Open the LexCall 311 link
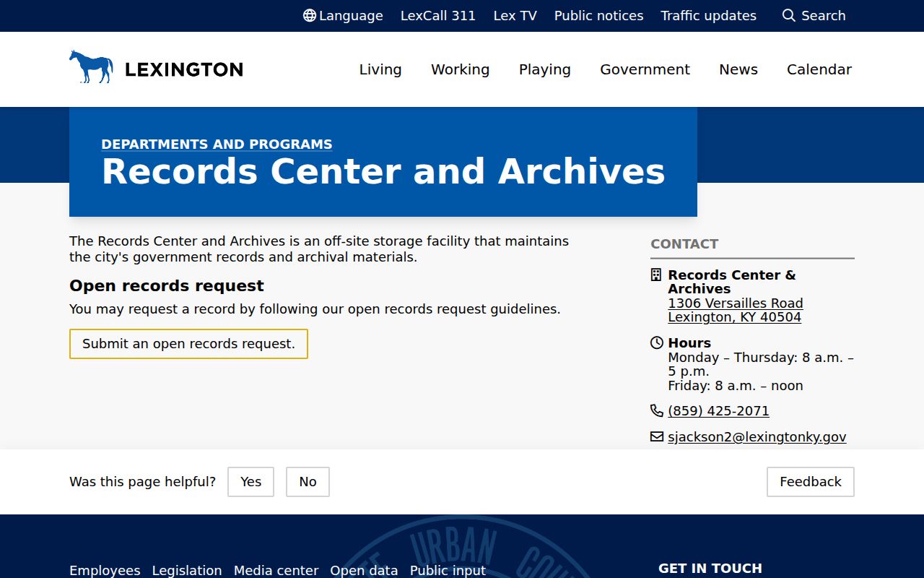The image size is (924, 578). coord(438,16)
